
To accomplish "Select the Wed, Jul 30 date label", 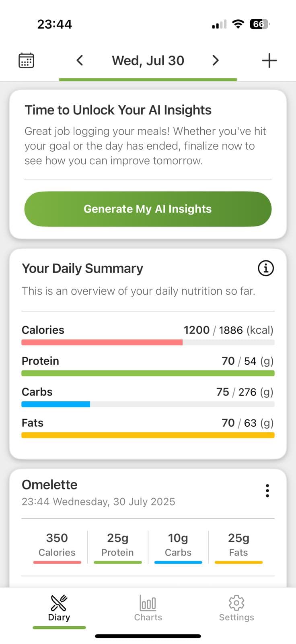I will point(148,60).
